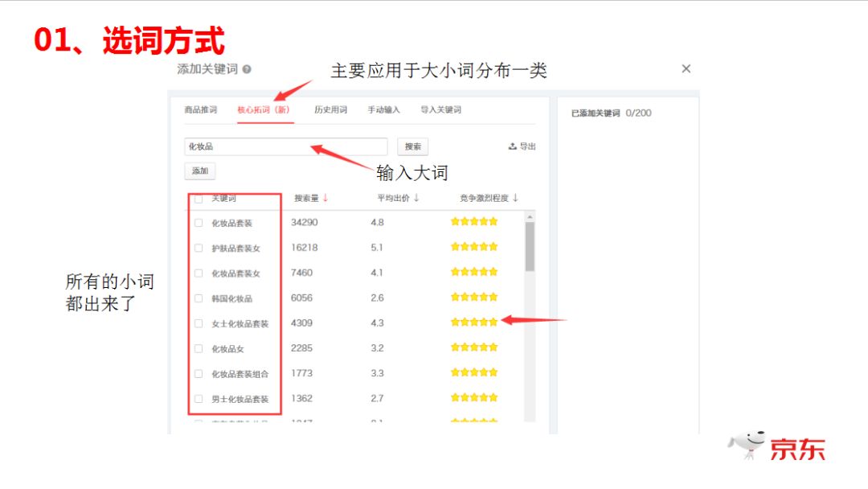Sort by 搜索量 arrow
Viewport: 868px width, 489px height.
(325, 198)
